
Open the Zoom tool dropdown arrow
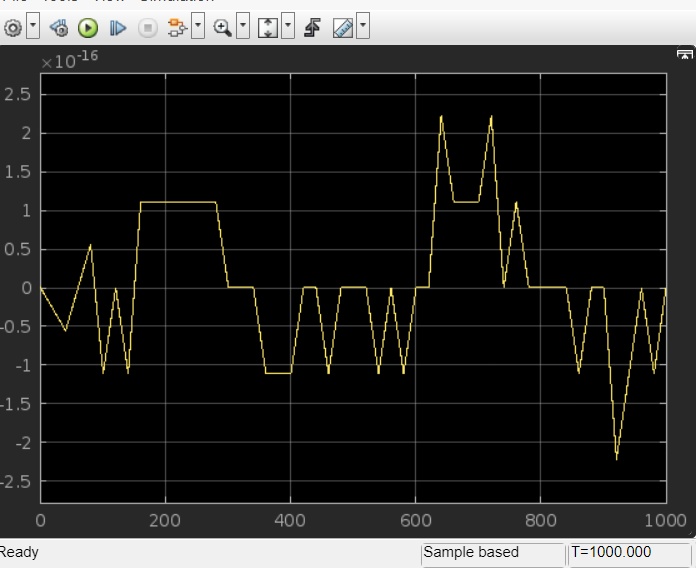(x=243, y=27)
